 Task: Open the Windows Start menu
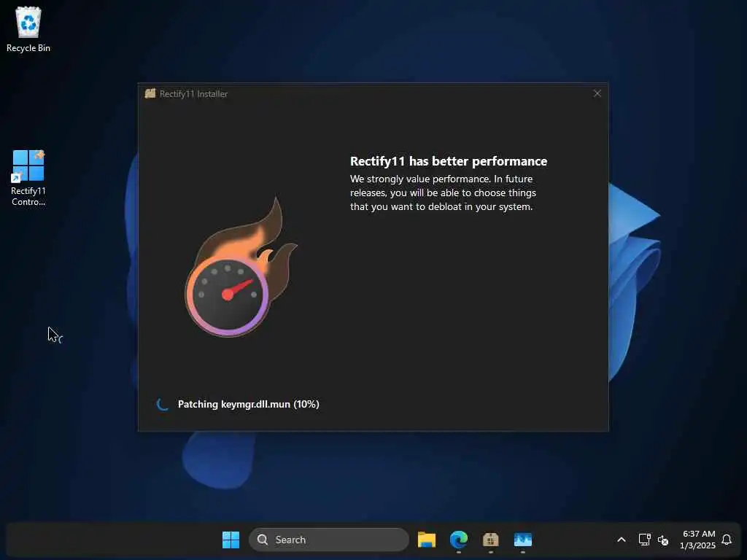[231, 540]
